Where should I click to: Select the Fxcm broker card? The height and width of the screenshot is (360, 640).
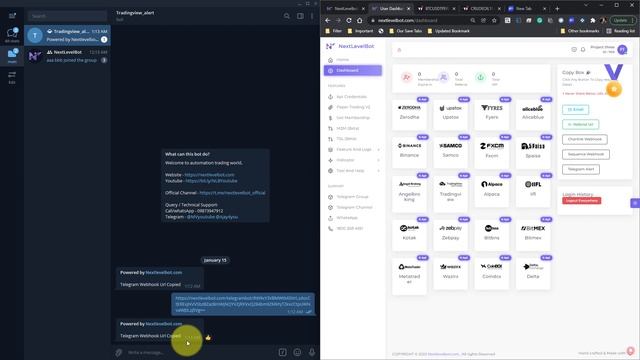pos(492,152)
